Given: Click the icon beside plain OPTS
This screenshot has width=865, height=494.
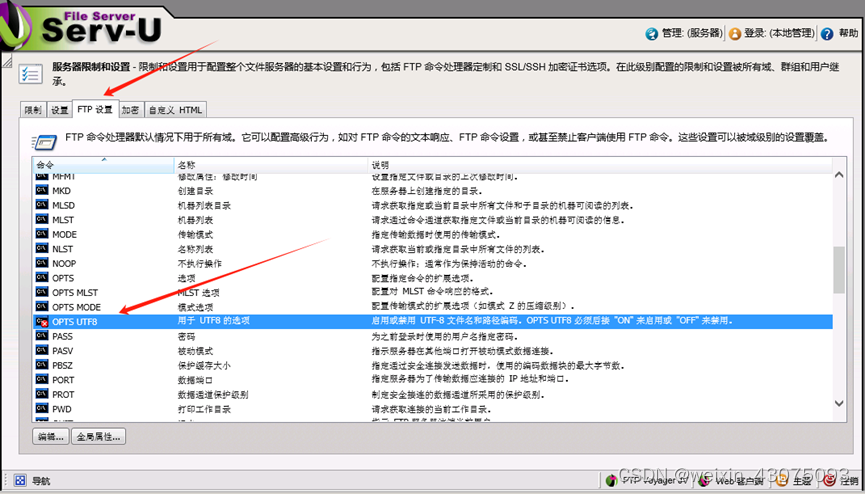Looking at the screenshot, I should click(x=42, y=277).
